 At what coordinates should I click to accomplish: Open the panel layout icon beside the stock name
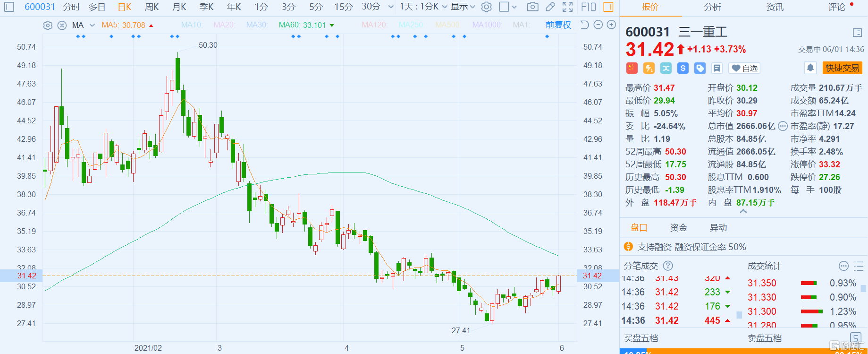[858, 33]
